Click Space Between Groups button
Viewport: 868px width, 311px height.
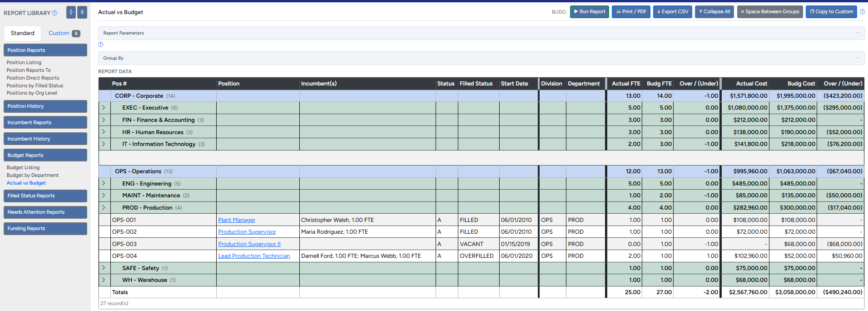tap(770, 12)
